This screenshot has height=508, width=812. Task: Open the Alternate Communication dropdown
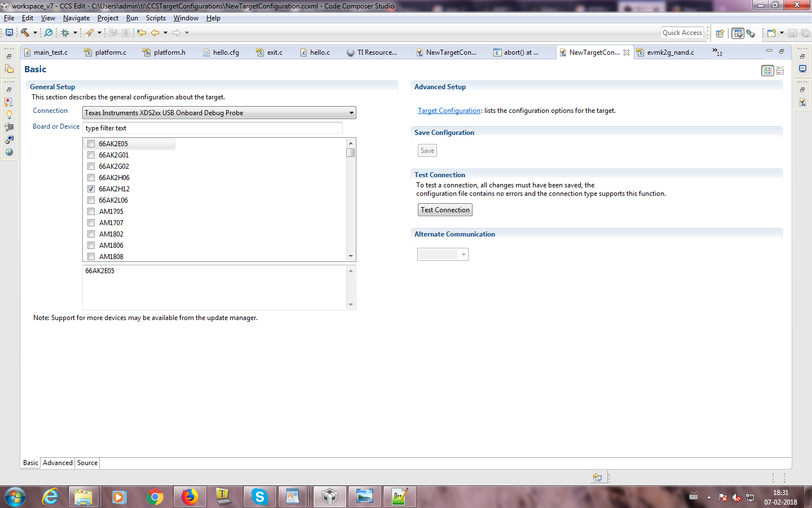point(443,255)
